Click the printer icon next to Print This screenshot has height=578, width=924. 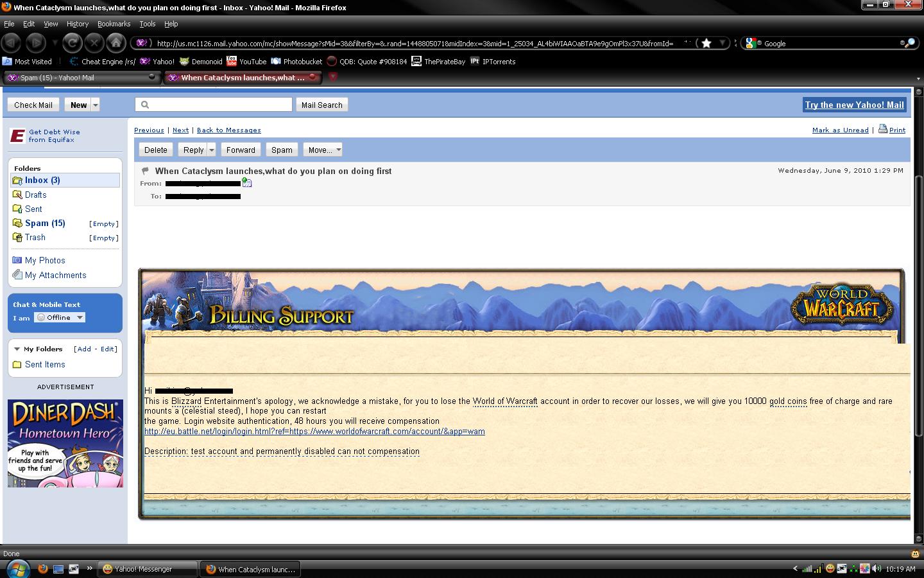point(883,128)
